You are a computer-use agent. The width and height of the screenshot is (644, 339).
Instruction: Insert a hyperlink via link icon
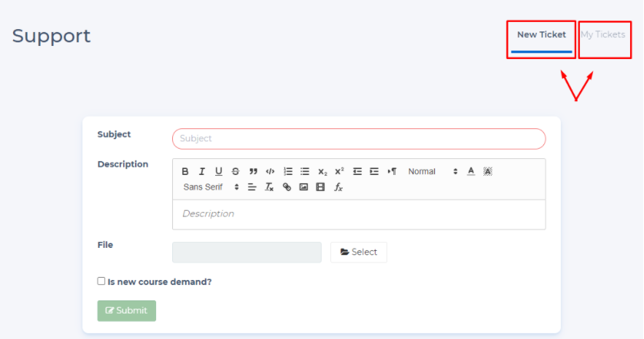287,187
